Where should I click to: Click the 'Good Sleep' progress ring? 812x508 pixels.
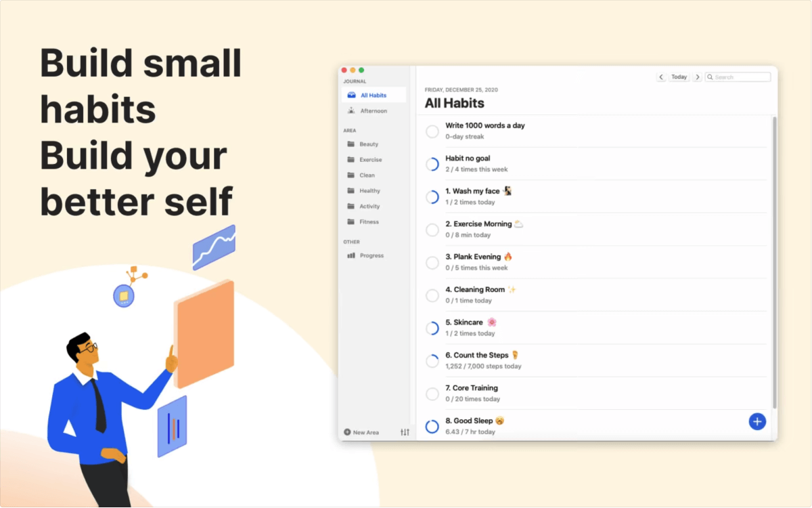[432, 426]
